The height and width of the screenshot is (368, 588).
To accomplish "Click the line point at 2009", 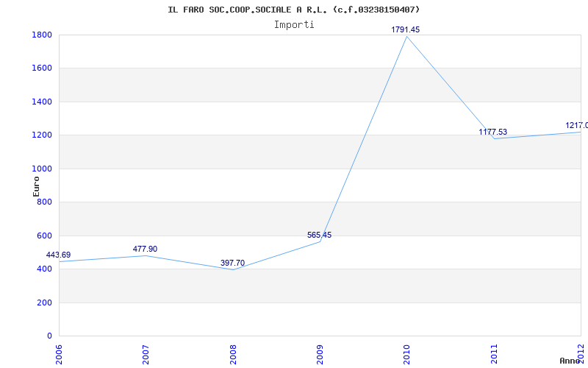I will pyautogui.click(x=320, y=241).
